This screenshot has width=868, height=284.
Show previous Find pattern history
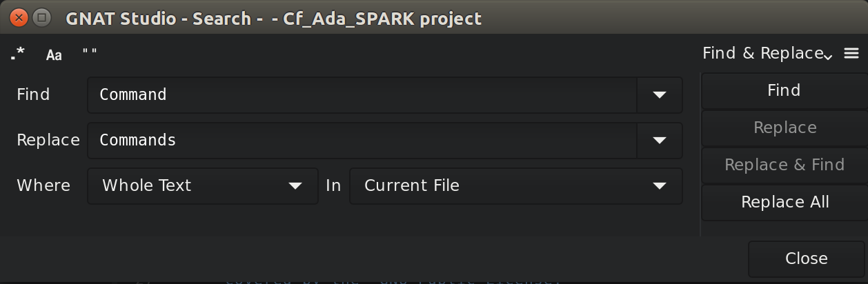[x=660, y=94]
